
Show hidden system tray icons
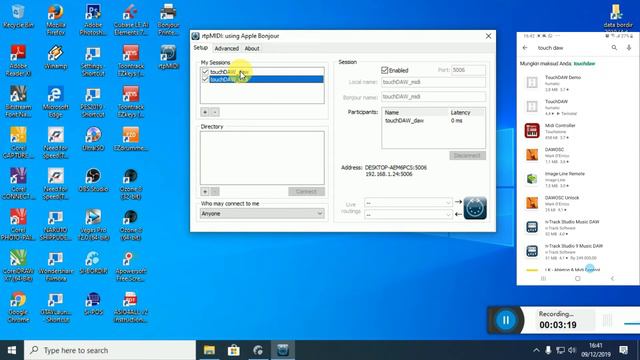[x=536, y=350]
